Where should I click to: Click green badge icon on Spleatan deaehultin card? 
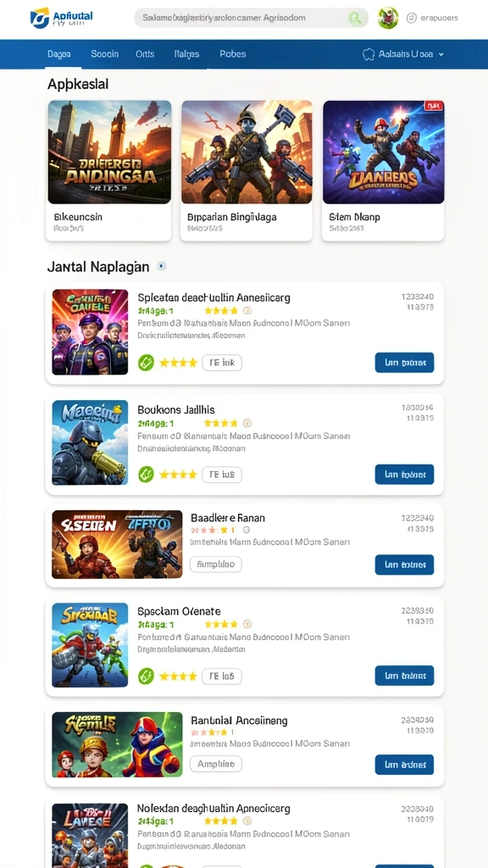point(146,363)
